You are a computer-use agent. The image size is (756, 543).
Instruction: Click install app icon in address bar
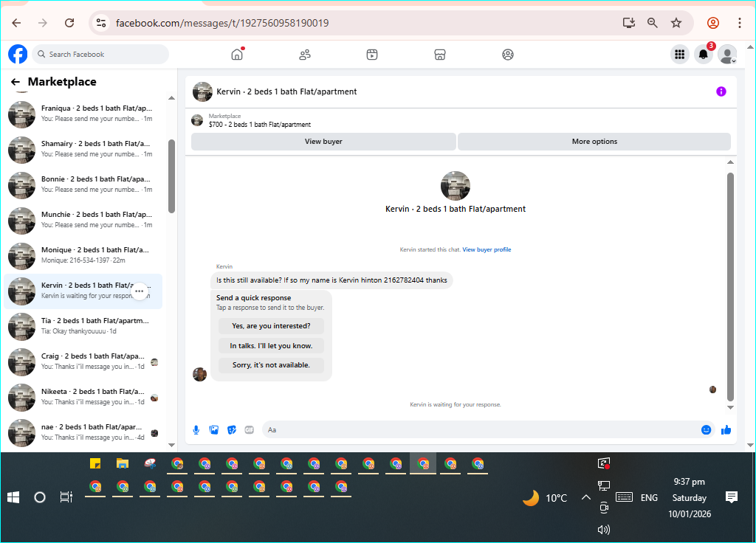(629, 23)
